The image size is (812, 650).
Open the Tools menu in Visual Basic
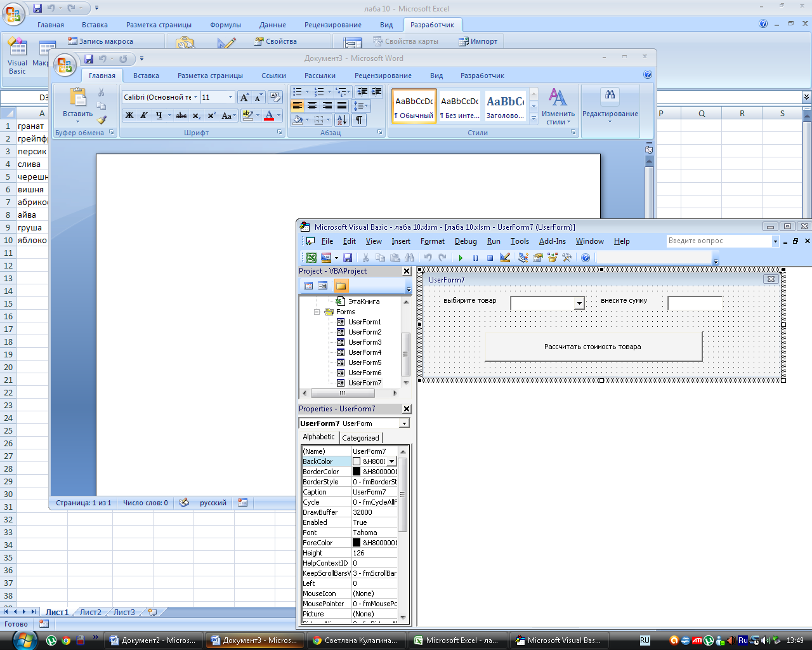click(520, 241)
